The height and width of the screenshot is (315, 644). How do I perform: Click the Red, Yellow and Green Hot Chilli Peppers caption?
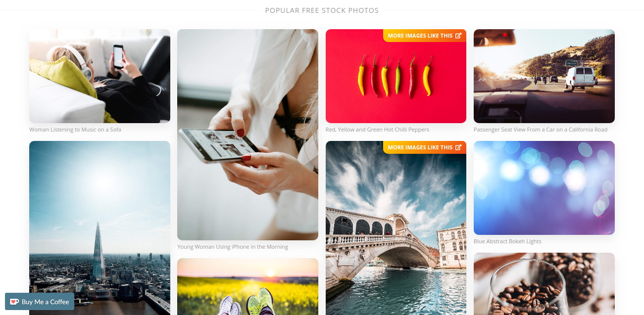pyautogui.click(x=377, y=130)
